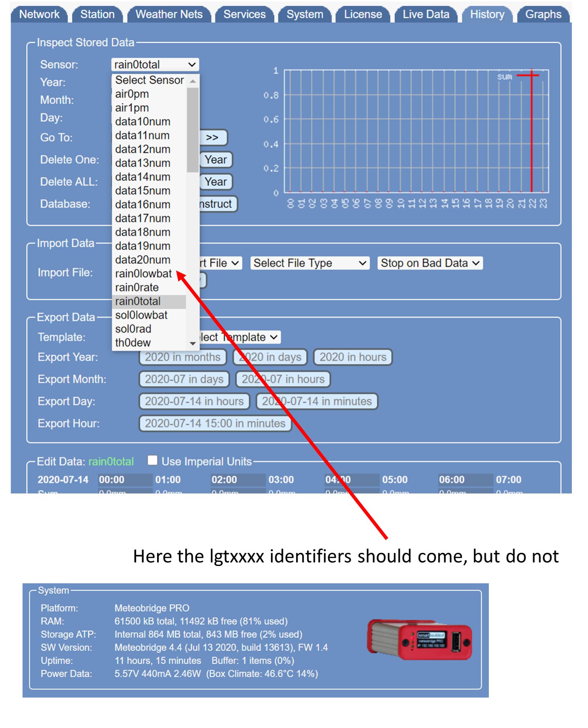Click sensor list scroll-up arrow
Image resolution: width=588 pixels, height=728 pixels.
tap(193, 81)
